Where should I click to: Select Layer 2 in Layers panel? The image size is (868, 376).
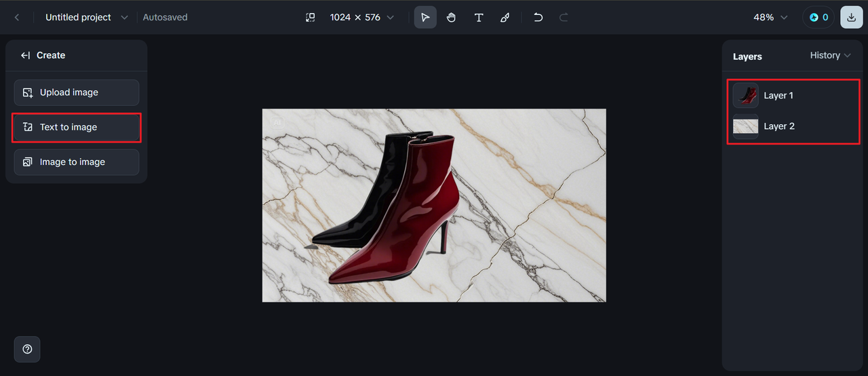(x=793, y=126)
